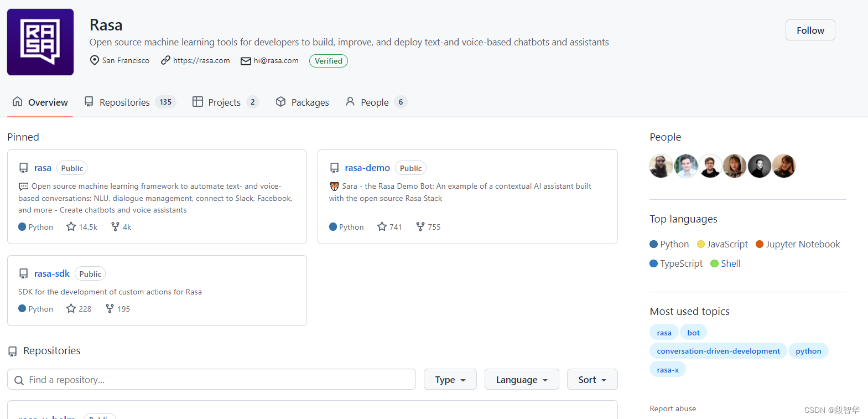Click the mail icon beside hi@rasa.com
Viewport: 868px width, 419px height.
point(246,61)
